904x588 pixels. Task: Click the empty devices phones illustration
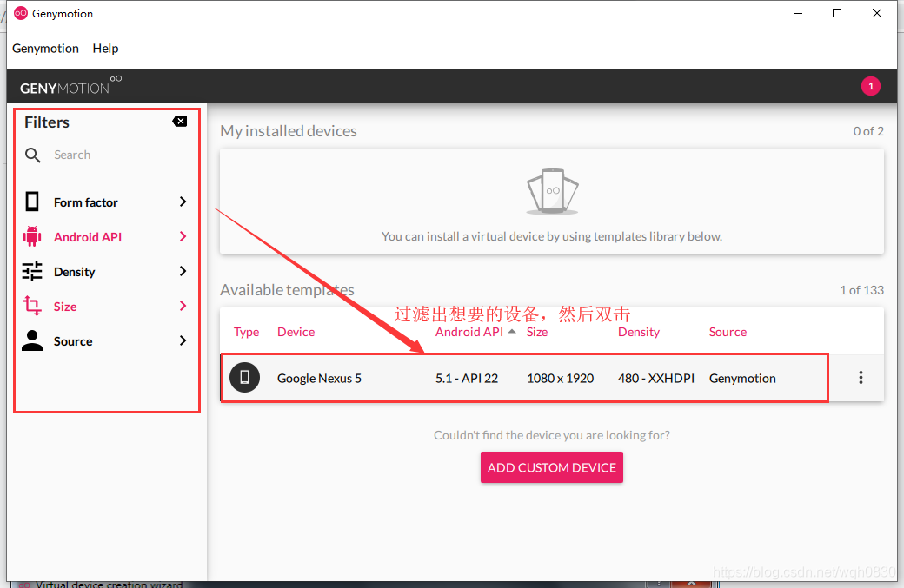(552, 191)
